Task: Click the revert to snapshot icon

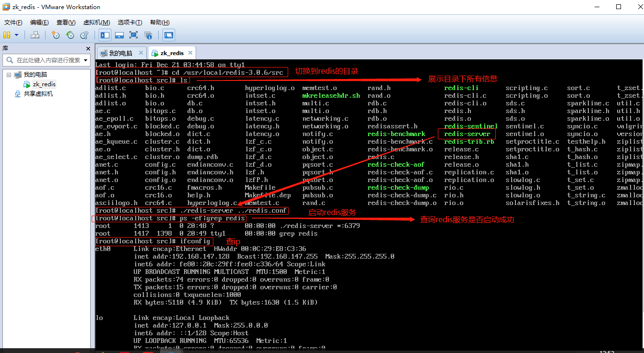Action: [70, 35]
